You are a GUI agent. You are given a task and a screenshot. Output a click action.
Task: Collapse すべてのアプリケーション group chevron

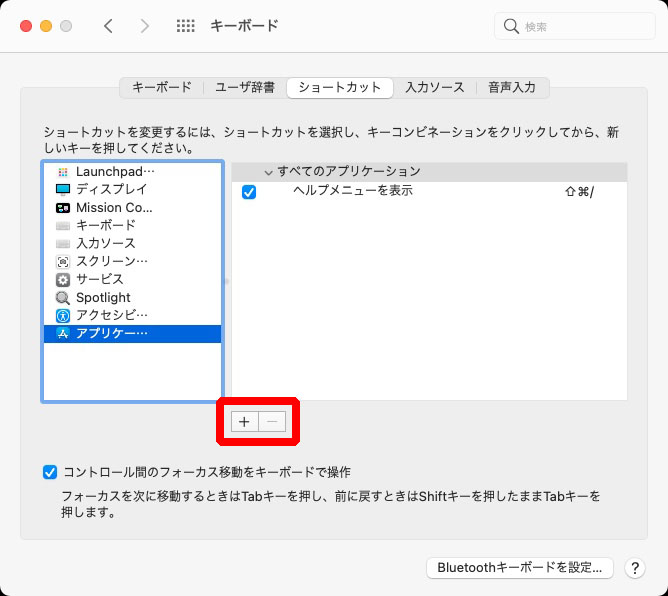[x=268, y=173]
